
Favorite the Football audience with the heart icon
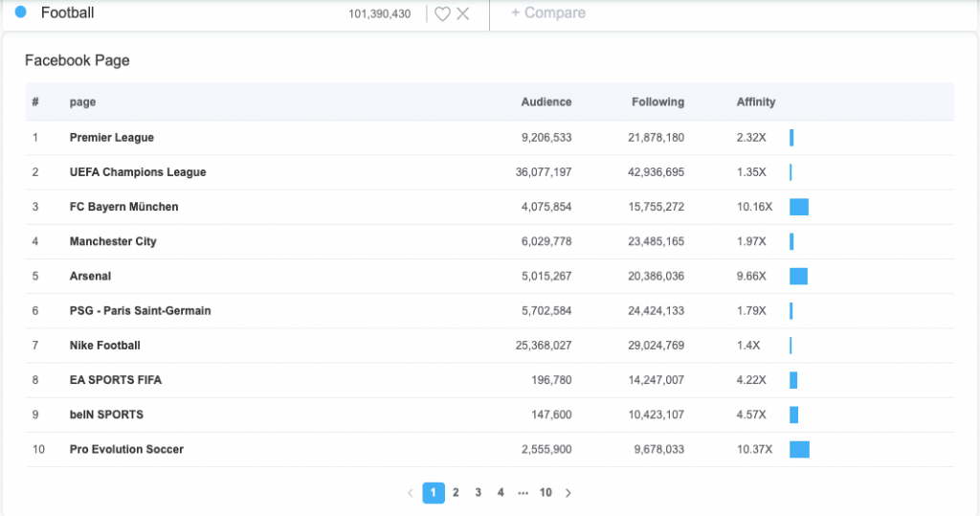(442, 13)
